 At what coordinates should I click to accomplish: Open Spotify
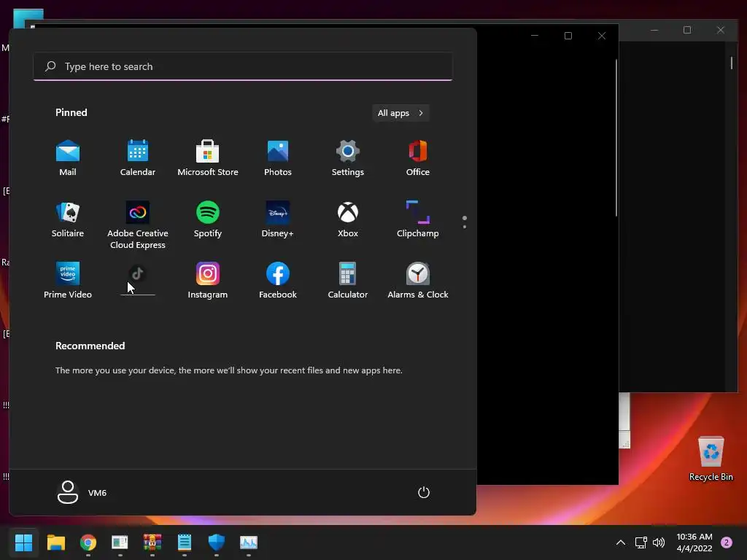208,219
